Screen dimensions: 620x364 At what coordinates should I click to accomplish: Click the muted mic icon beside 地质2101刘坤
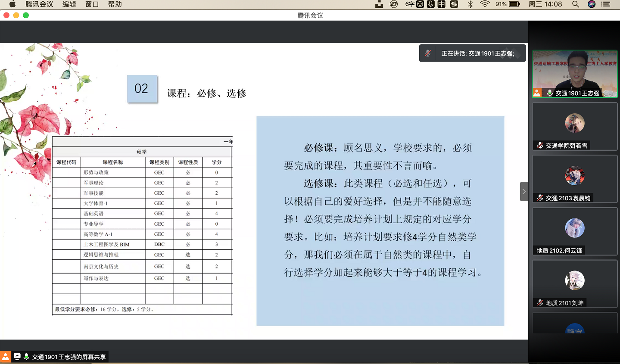(540, 303)
